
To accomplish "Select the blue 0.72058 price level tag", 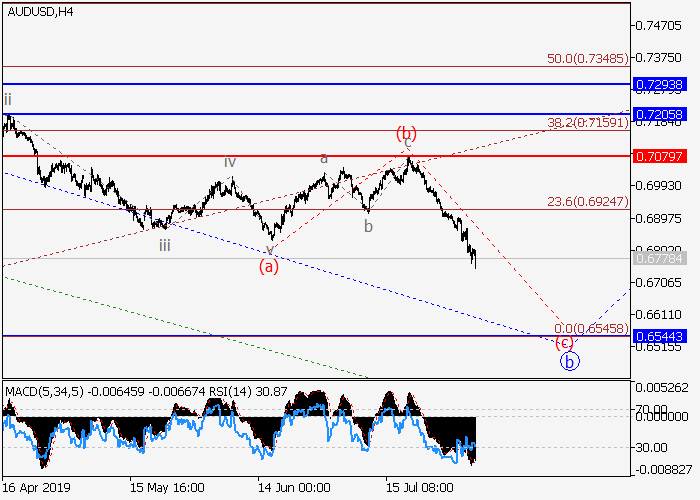I will (x=657, y=115).
